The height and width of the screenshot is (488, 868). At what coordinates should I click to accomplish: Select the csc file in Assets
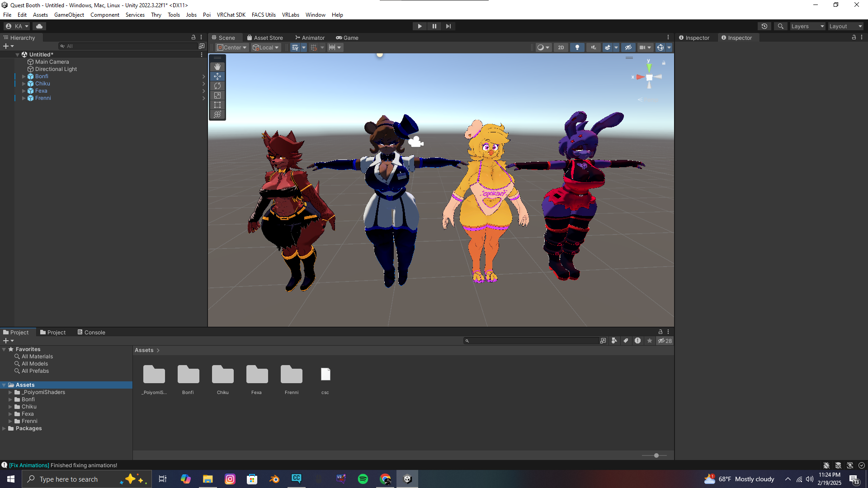[x=325, y=375]
